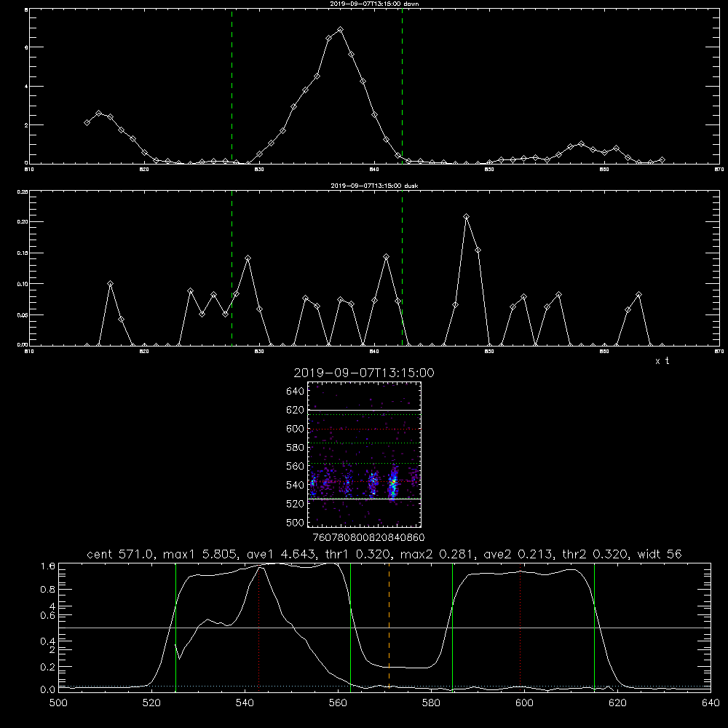This screenshot has height=728, width=728.
Task: Click the solid green line at 525 in bottom plot
Action: tap(175, 627)
